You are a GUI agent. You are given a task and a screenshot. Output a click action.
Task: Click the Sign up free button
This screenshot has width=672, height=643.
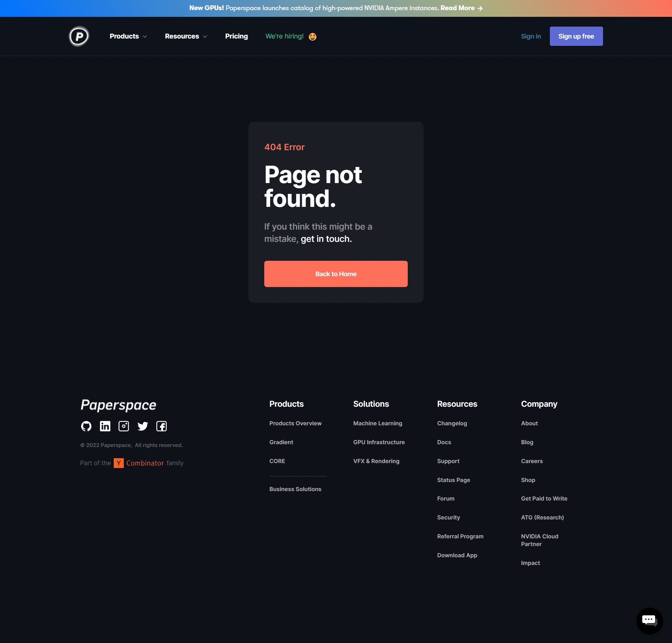(x=576, y=36)
